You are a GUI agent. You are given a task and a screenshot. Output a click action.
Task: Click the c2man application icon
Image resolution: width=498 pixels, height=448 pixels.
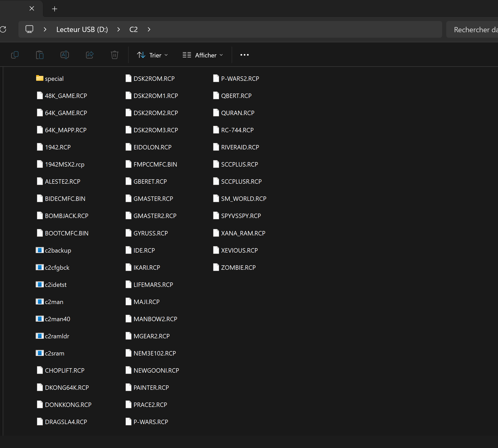click(x=40, y=301)
